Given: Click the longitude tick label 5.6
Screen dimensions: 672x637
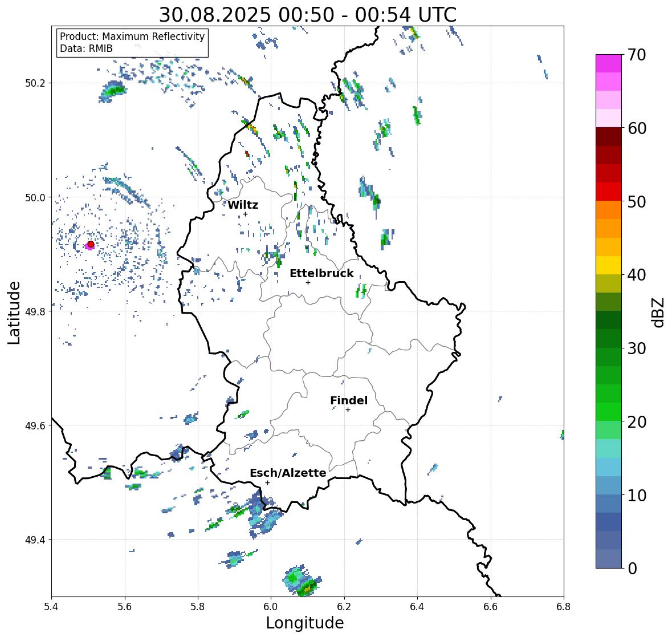Looking at the screenshot, I should [125, 606].
